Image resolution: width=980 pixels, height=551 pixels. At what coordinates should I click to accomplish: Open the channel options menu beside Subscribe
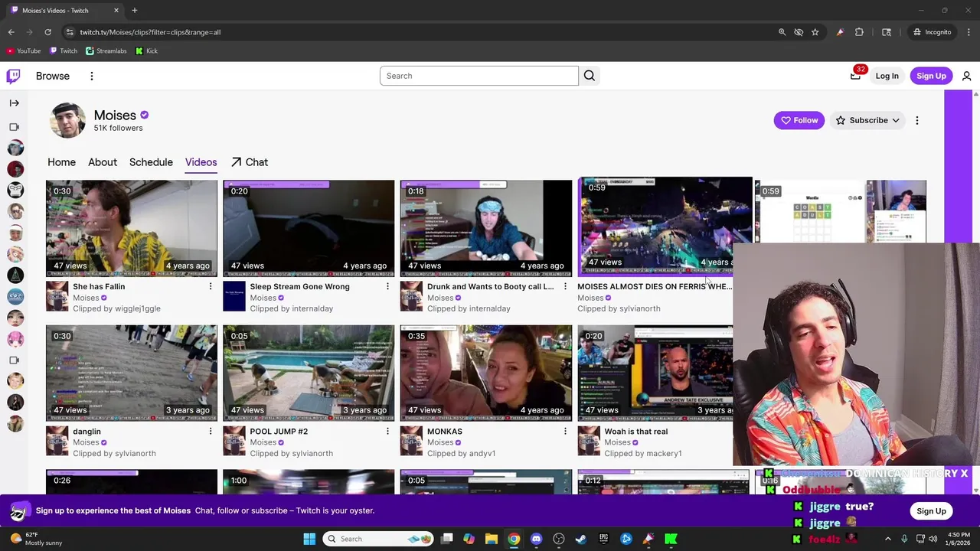[916, 120]
